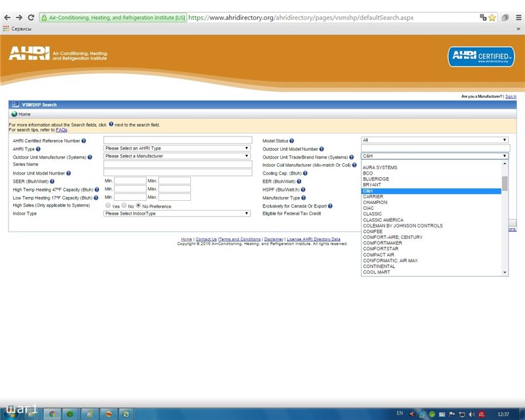Viewport: 525px width, 420px height.
Task: Click the brand list scroll down arrow
Action: pos(505,272)
